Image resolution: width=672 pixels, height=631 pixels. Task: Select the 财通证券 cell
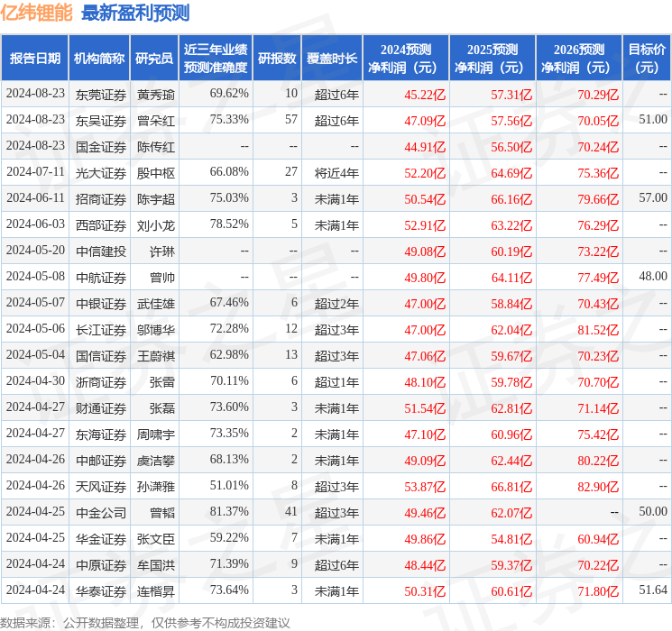pyautogui.click(x=101, y=408)
